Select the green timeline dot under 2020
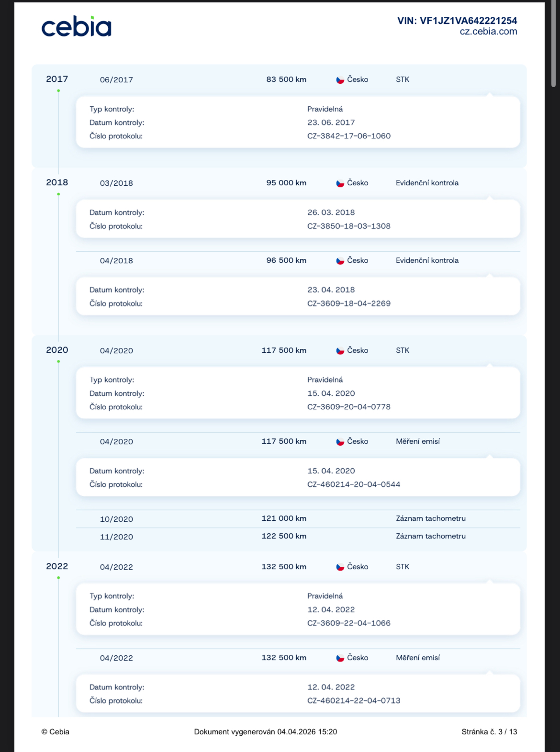 (58, 362)
